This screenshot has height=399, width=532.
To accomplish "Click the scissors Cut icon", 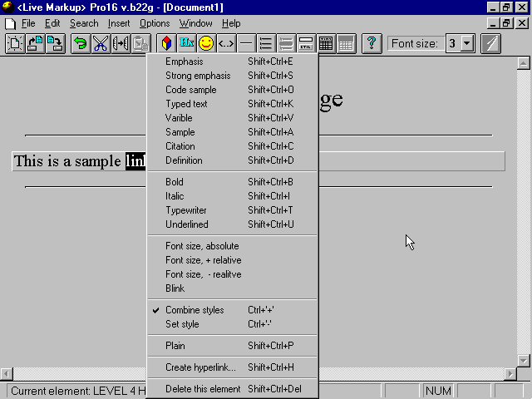I will (101, 43).
